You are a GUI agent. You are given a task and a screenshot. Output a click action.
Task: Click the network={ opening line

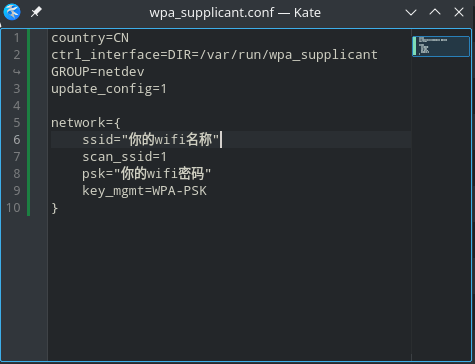tap(86, 123)
